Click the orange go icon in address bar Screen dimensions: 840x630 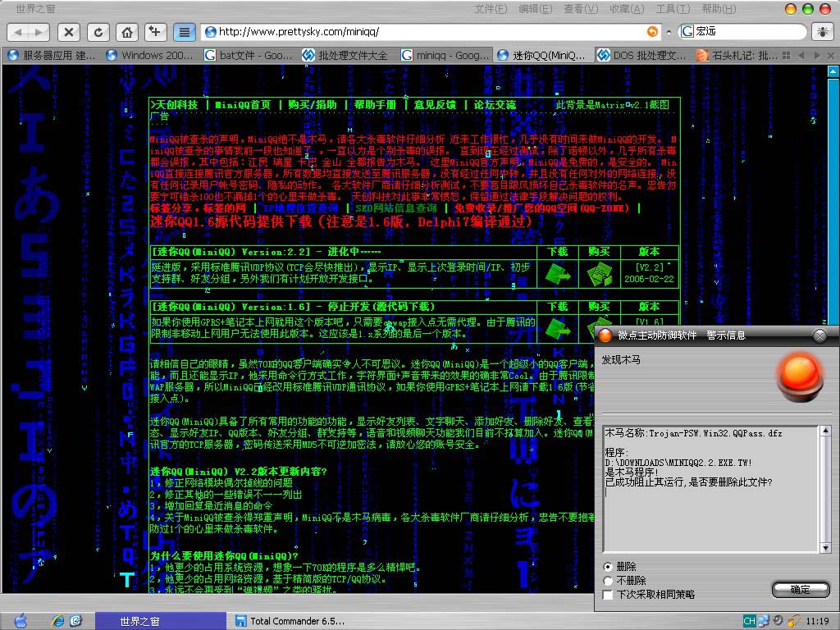coord(652,32)
